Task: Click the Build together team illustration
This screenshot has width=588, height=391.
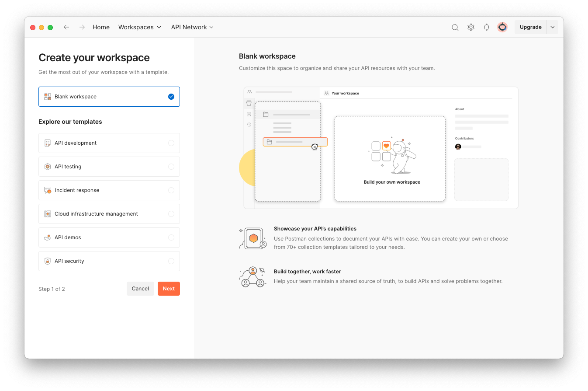Action: [253, 277]
